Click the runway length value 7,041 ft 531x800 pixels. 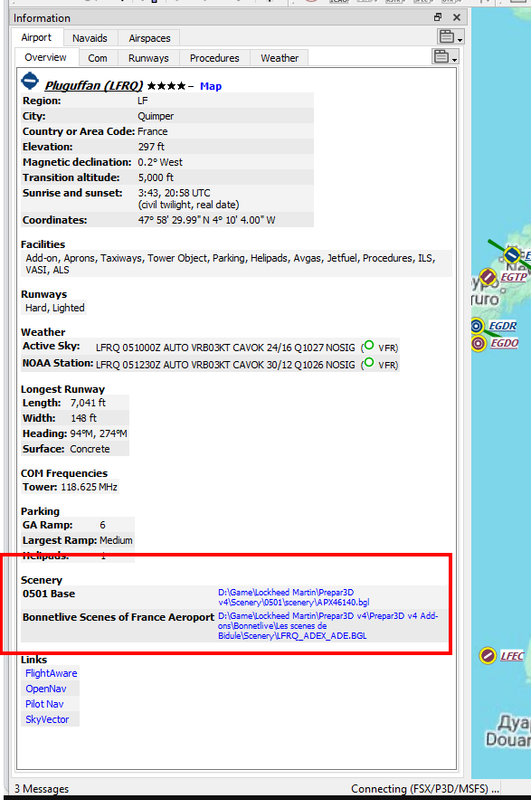(x=88, y=403)
